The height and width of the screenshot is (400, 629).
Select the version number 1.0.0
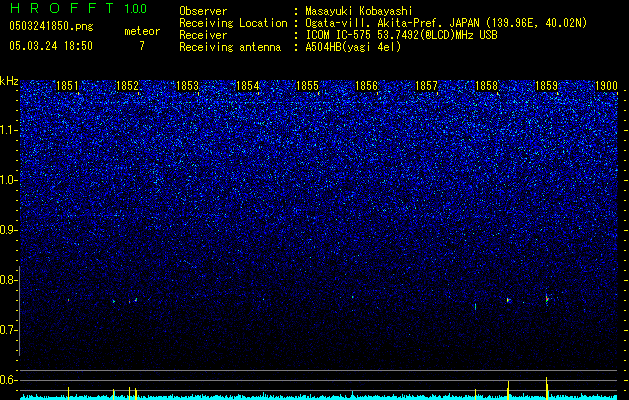pyautogui.click(x=135, y=9)
